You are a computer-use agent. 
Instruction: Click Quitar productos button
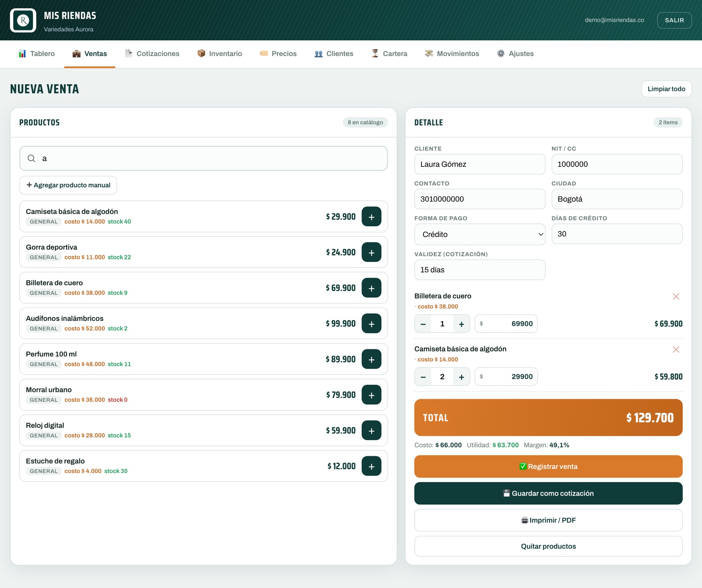[548, 546]
